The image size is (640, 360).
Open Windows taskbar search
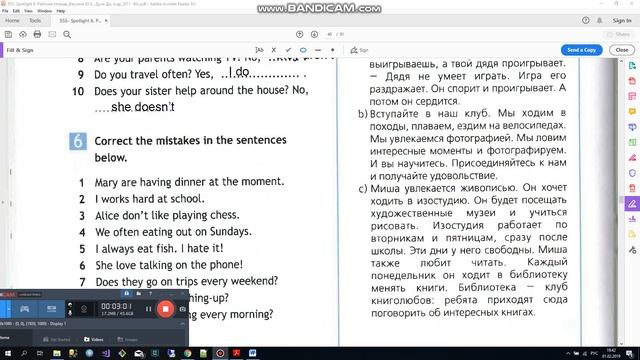tap(24, 353)
